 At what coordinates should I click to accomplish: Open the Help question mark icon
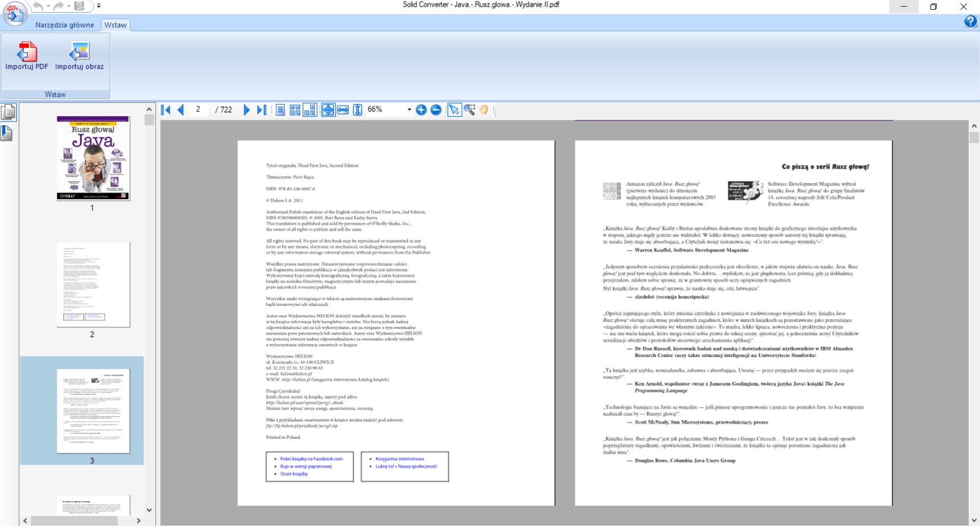pos(970,22)
